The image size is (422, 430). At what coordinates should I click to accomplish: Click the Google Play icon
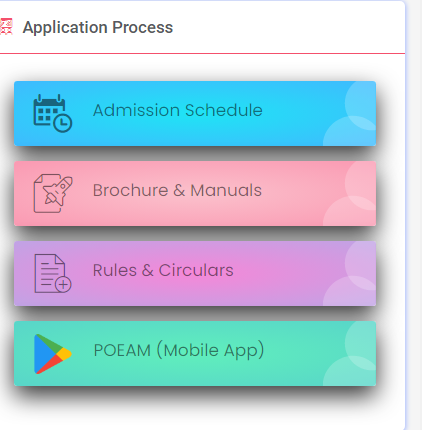53,354
